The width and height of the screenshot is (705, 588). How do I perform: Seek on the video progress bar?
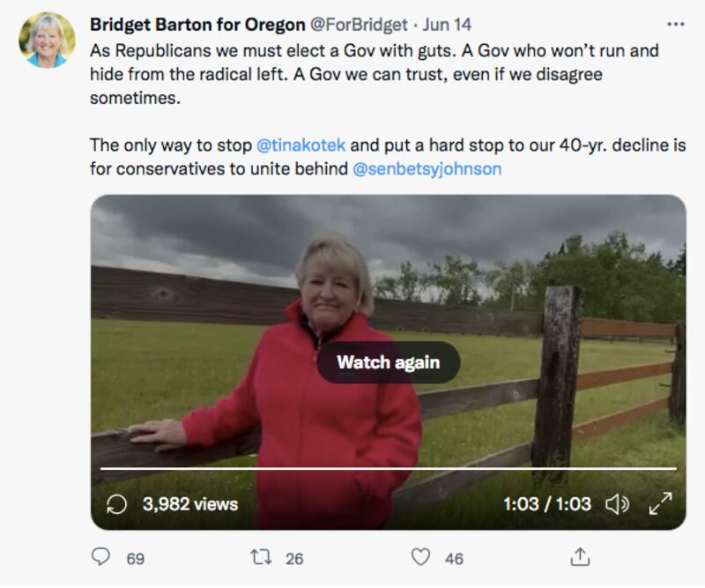click(x=389, y=469)
